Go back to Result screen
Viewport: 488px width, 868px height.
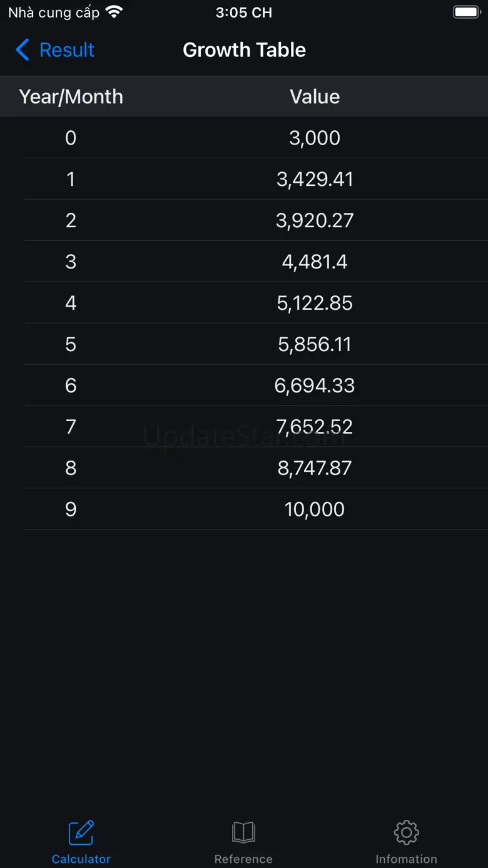(66, 49)
